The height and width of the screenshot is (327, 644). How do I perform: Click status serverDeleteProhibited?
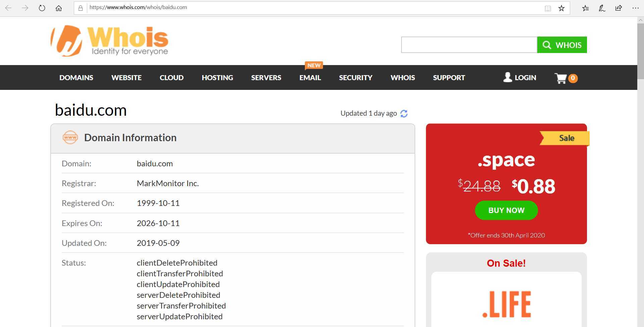pyautogui.click(x=178, y=295)
